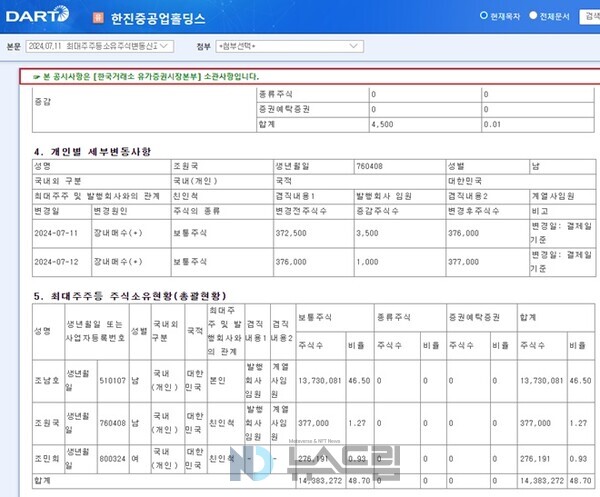Click the 증권예탁증권 header in section 5
600x497 pixels.
(x=474, y=318)
